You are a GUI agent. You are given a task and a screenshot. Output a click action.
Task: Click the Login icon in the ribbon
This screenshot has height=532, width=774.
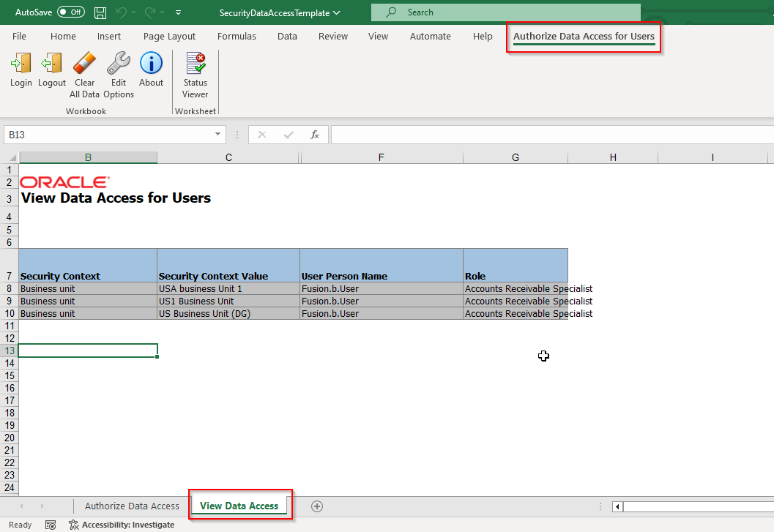(x=21, y=63)
